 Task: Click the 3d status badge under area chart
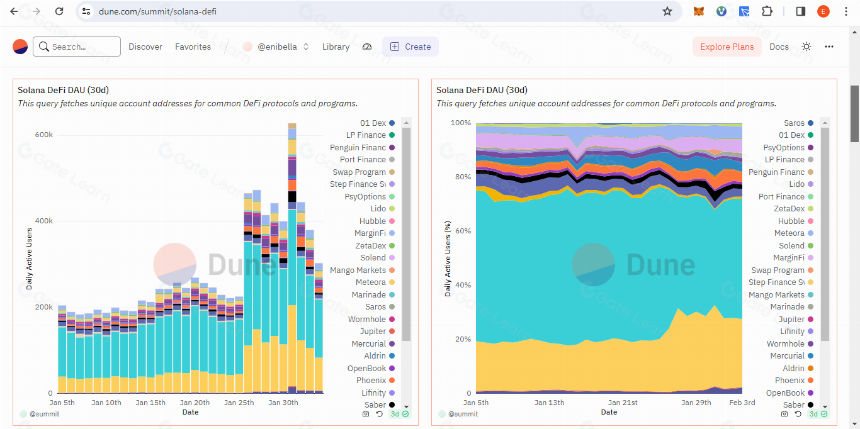(x=818, y=414)
